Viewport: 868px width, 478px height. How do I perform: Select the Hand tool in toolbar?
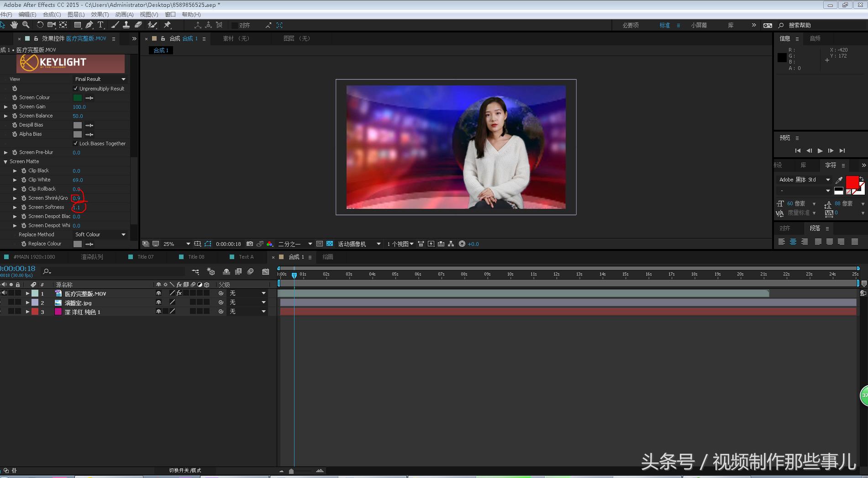14,25
